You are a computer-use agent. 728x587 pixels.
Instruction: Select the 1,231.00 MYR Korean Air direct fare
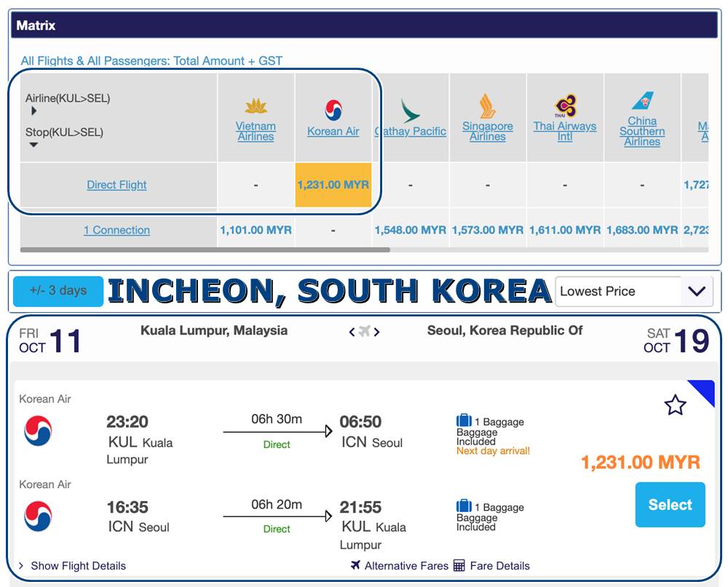[x=333, y=185]
